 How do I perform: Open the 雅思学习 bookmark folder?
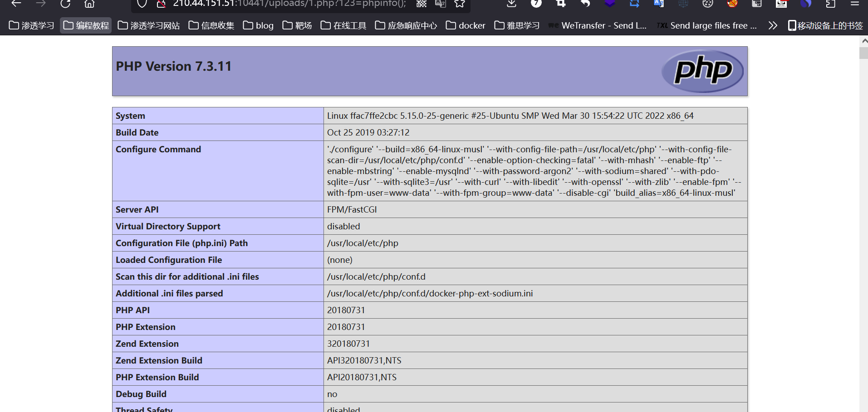click(517, 25)
